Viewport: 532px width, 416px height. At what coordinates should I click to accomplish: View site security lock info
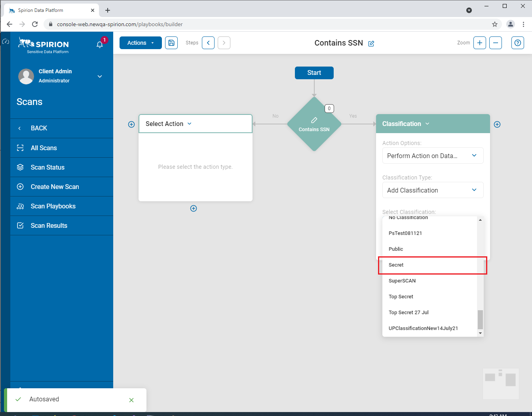(50, 24)
